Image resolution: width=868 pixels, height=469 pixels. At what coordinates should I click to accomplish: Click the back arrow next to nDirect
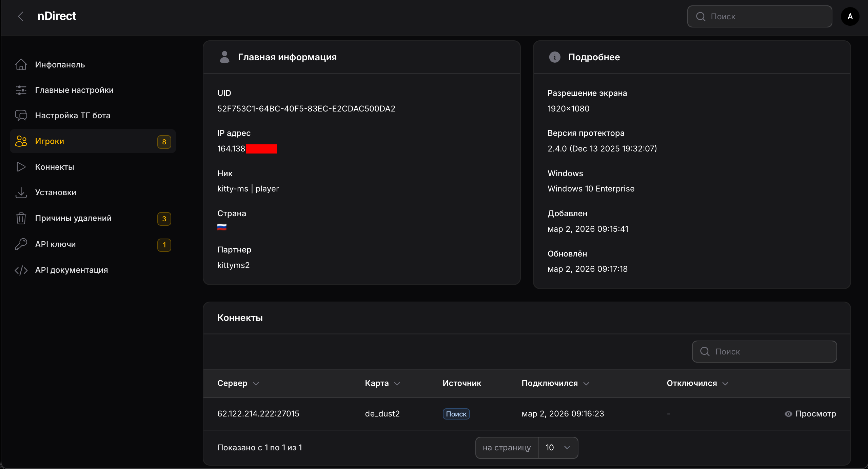pyautogui.click(x=21, y=16)
